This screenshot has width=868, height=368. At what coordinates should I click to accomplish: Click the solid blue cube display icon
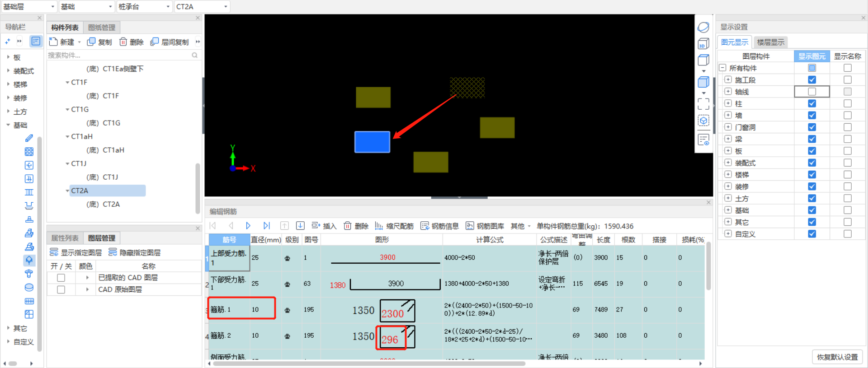click(703, 82)
